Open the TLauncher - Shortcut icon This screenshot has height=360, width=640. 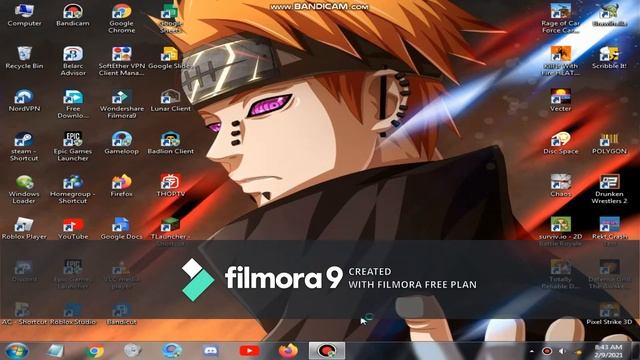[170, 231]
